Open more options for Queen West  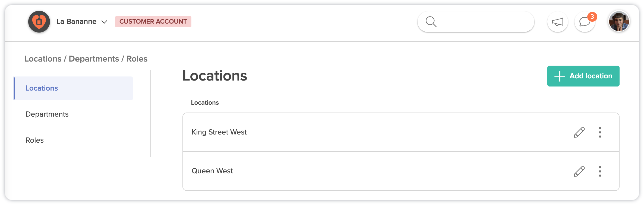(600, 171)
